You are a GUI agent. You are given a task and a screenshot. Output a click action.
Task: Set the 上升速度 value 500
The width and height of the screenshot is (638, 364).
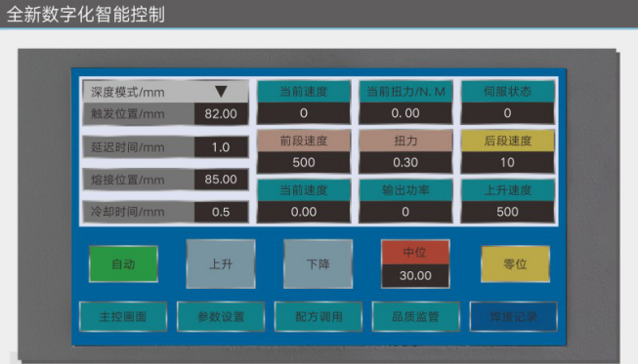[507, 212]
